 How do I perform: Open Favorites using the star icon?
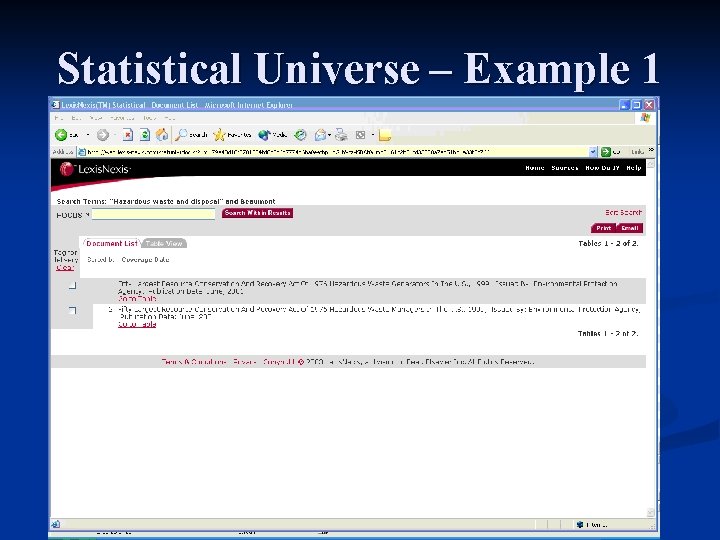pos(232,135)
